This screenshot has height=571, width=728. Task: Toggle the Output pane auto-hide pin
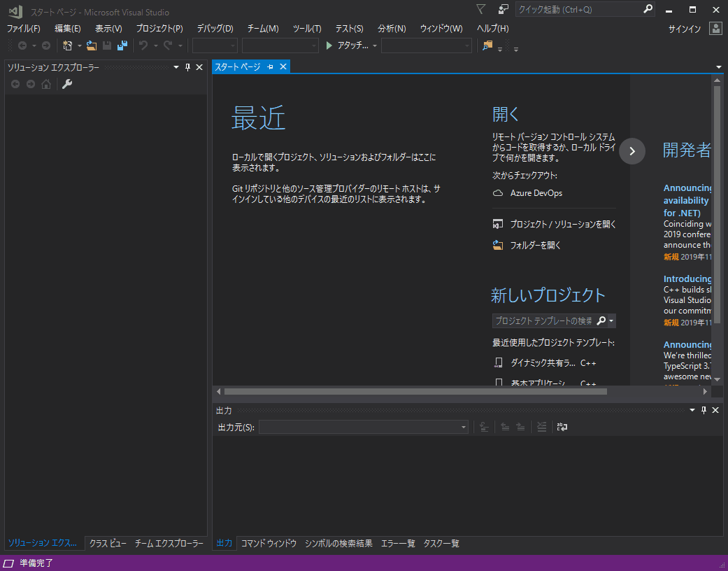point(704,410)
